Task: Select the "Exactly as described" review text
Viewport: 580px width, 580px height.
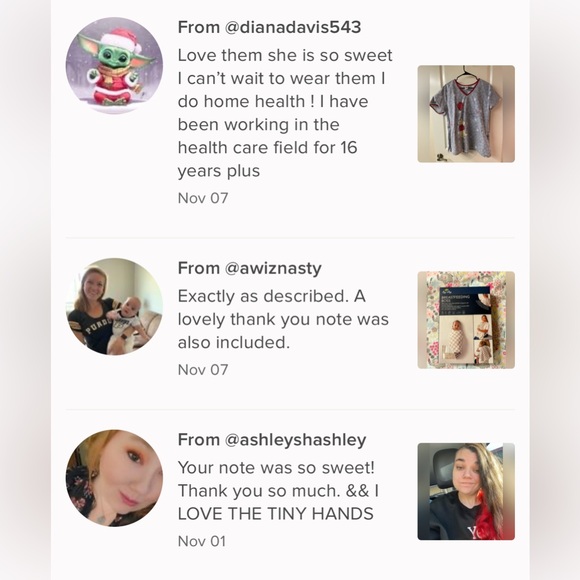Action: point(283,320)
